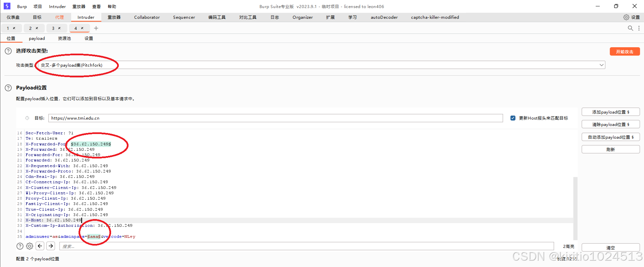
Task: Click 清除payload位置 § button
Action: [x=610, y=124]
